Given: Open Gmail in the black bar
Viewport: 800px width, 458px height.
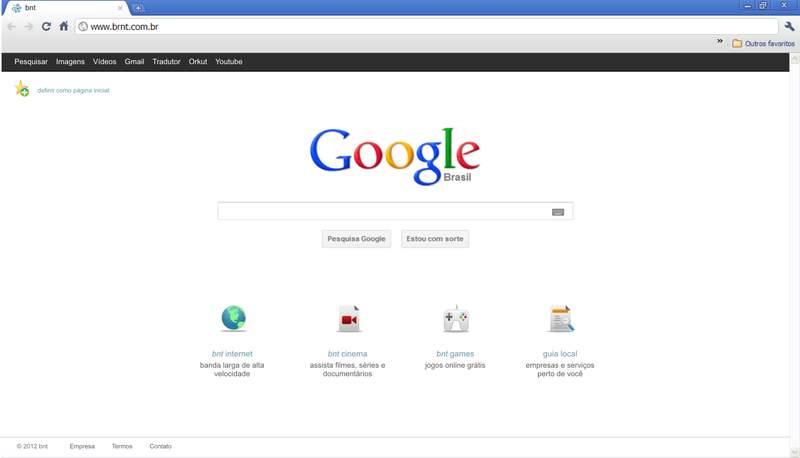Looking at the screenshot, I should pyautogui.click(x=134, y=62).
